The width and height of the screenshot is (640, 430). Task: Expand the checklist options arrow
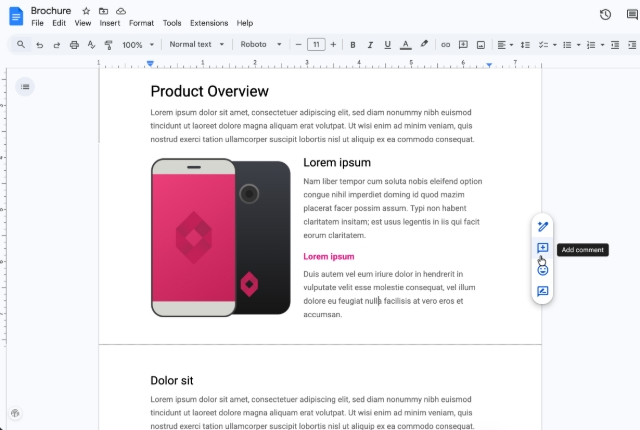coord(555,45)
